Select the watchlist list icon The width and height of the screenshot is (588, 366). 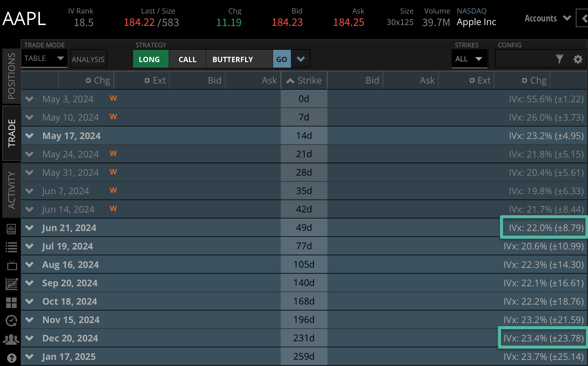(x=12, y=247)
